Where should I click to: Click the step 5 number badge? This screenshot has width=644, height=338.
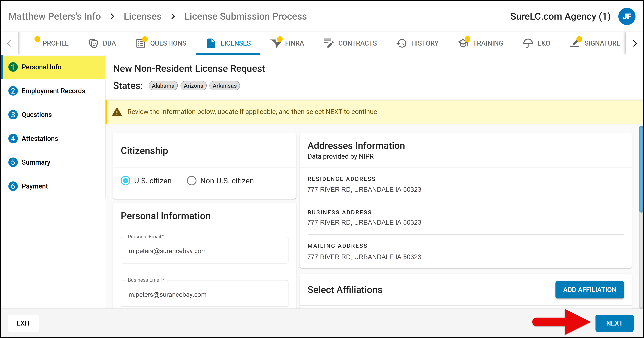coord(13,162)
